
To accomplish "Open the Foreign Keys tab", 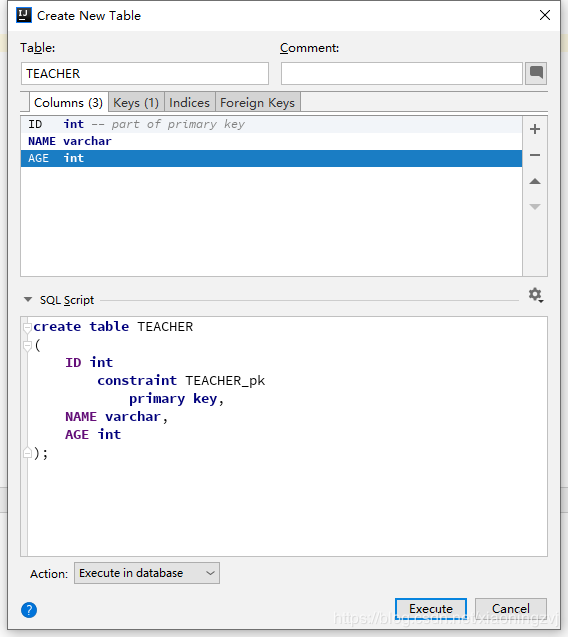I will pyautogui.click(x=258, y=103).
